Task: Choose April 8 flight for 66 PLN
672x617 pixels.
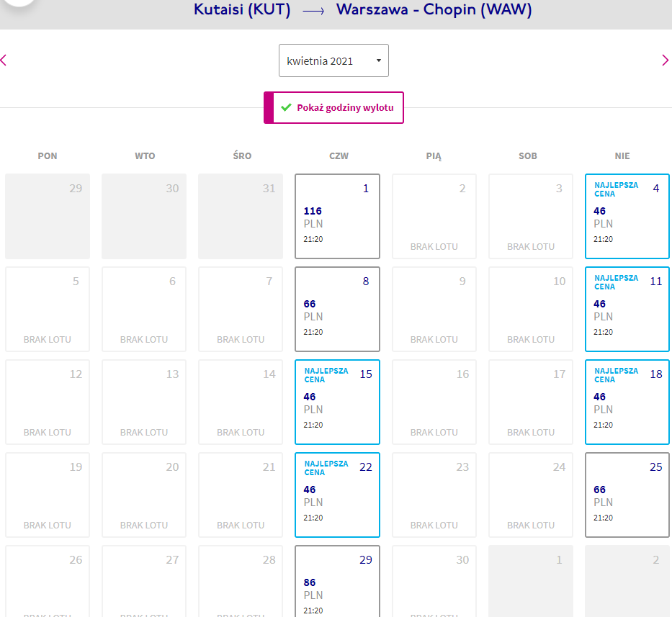Action: (337, 310)
